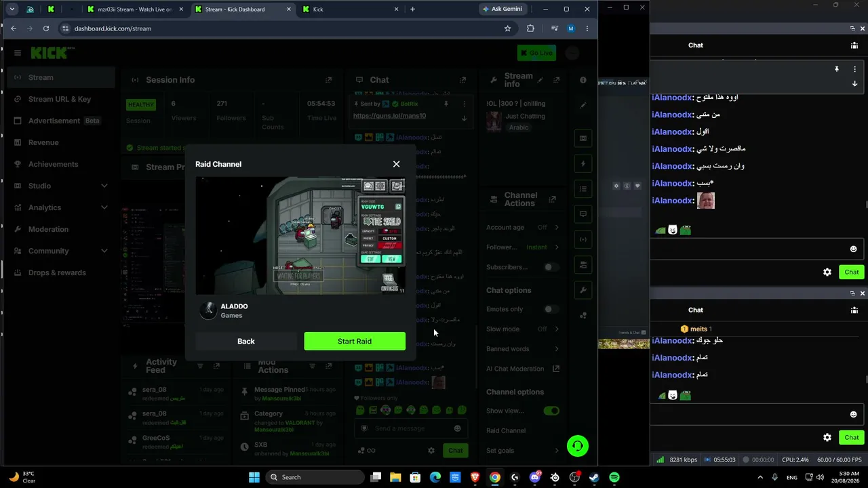This screenshot has width=868, height=488.
Task: Close the Raid Channel dialog
Action: [396, 164]
